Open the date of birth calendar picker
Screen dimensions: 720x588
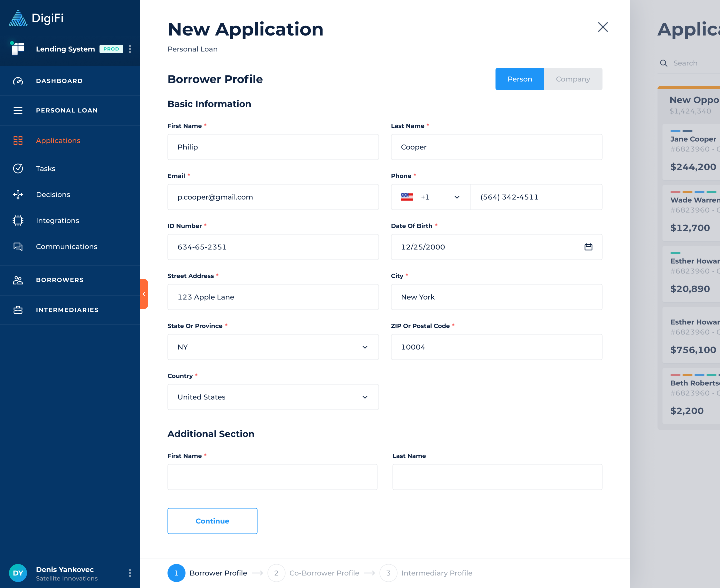[x=588, y=247]
